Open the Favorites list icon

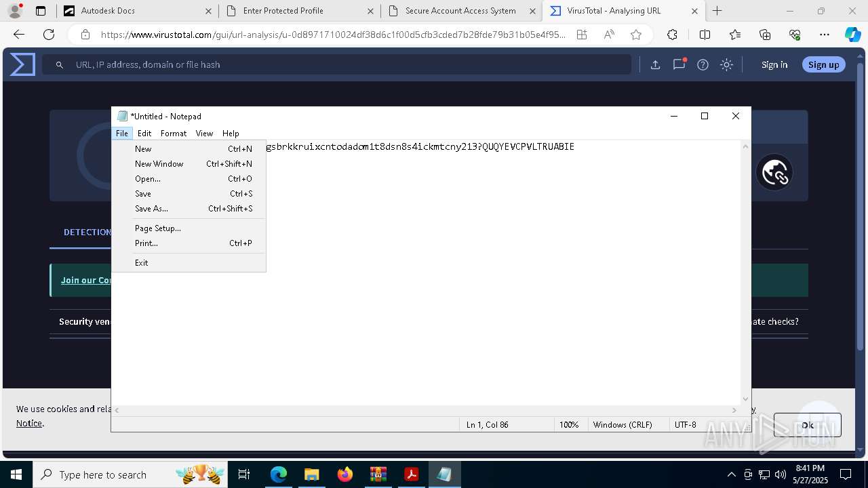[735, 35]
